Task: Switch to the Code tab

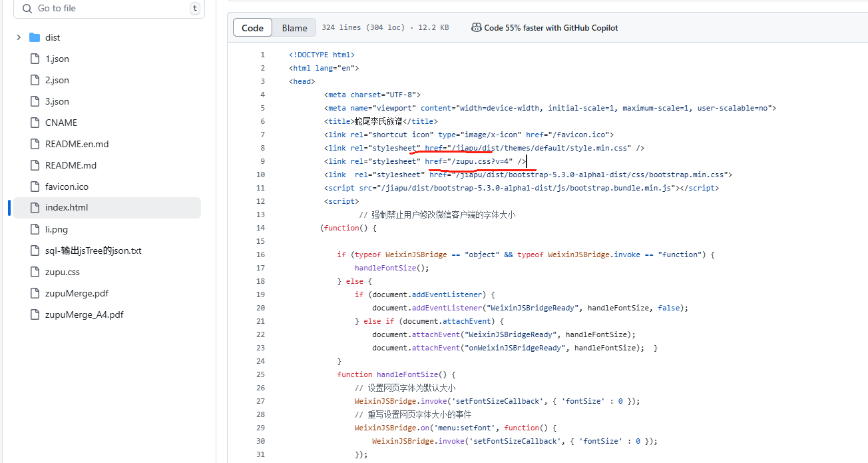Action: click(252, 28)
